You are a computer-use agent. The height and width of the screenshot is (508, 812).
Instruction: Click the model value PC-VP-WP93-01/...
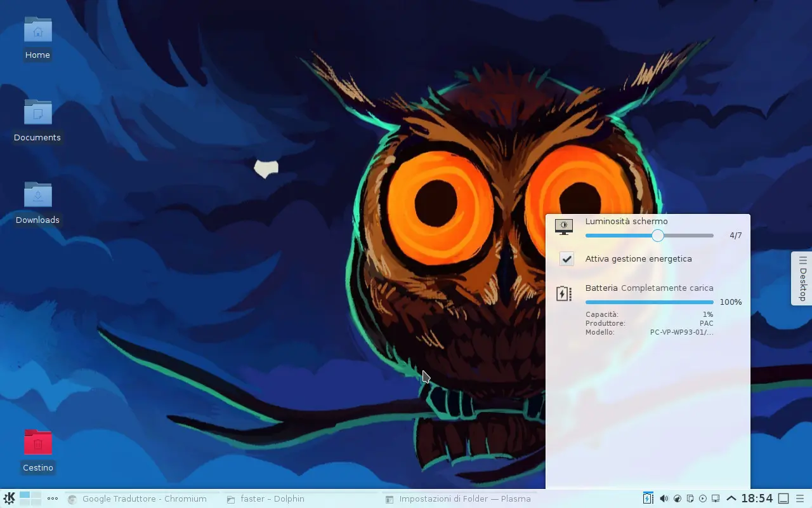pos(681,332)
